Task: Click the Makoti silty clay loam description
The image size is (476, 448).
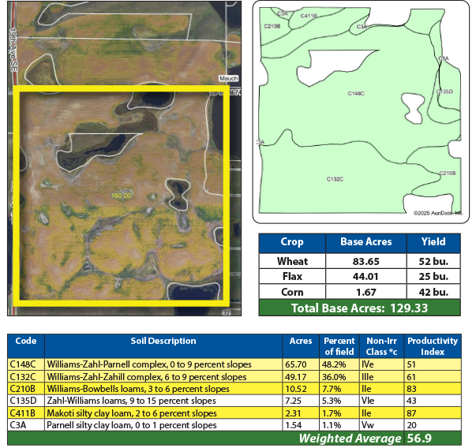Action: pyautogui.click(x=132, y=413)
